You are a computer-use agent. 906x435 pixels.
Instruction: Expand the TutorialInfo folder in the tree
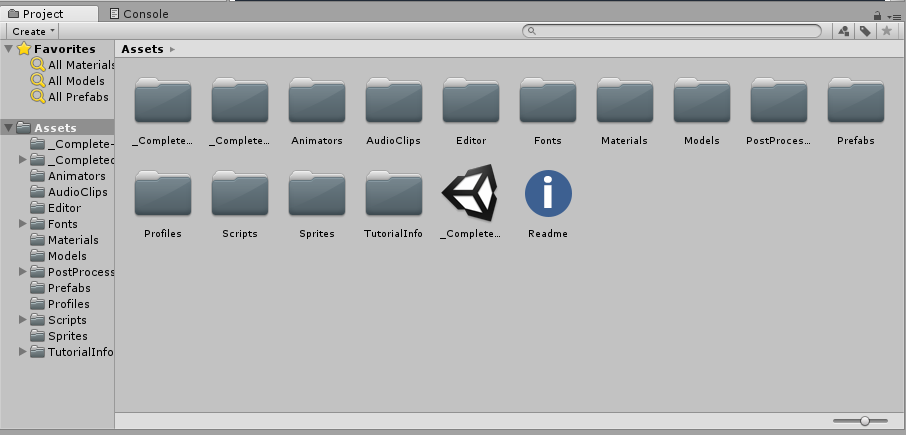(23, 351)
